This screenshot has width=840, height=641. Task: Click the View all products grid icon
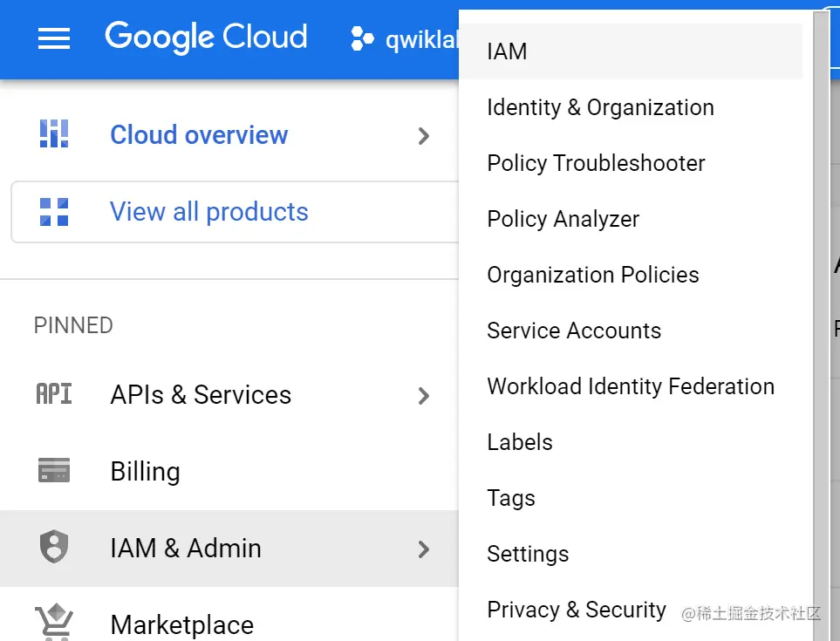click(x=54, y=212)
